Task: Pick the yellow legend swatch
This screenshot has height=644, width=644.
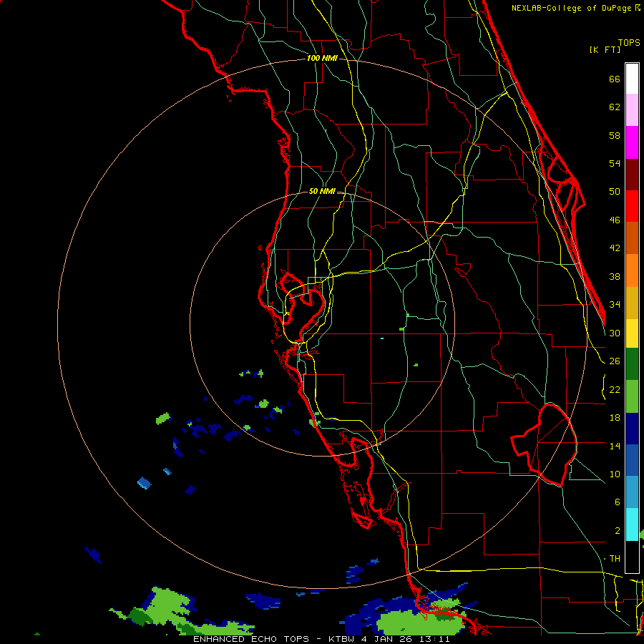Action: coord(632,333)
